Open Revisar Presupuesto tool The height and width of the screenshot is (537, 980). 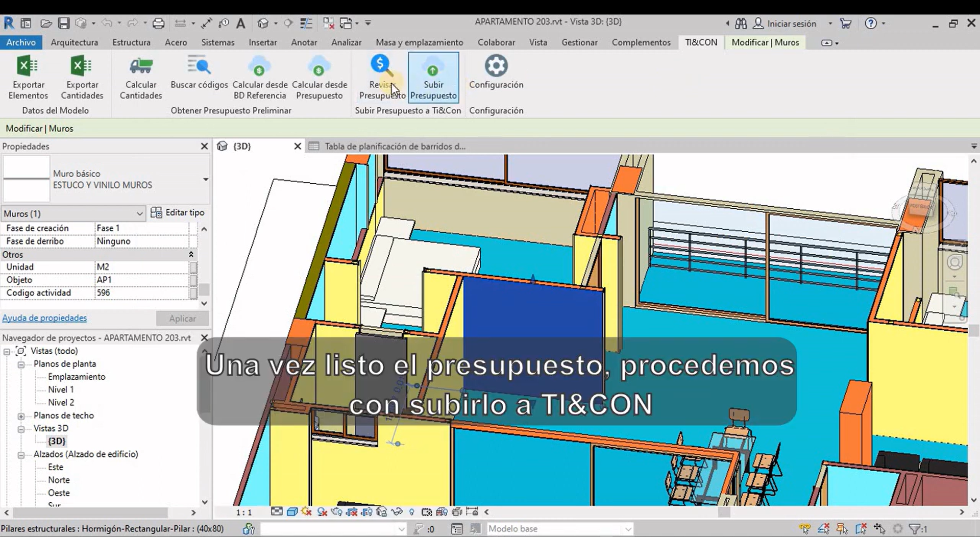click(382, 77)
